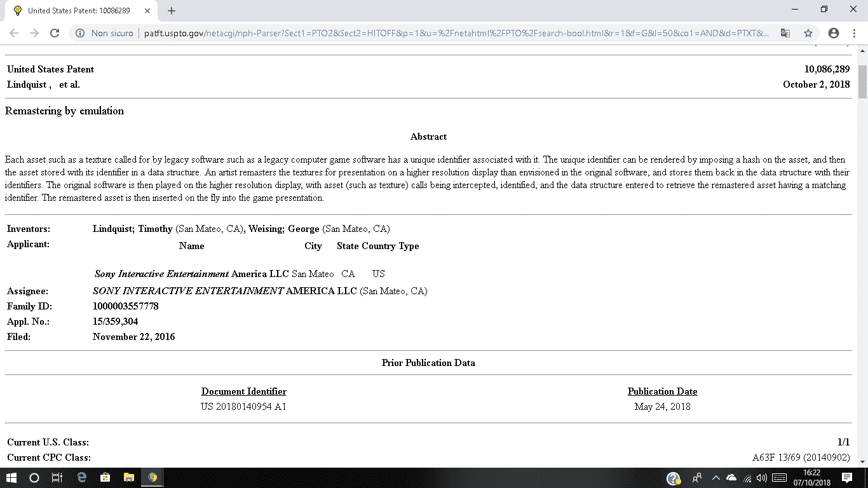Screen dimensions: 868x488
Task: Launch Microsoft Edge from the taskbar
Action: 81,478
